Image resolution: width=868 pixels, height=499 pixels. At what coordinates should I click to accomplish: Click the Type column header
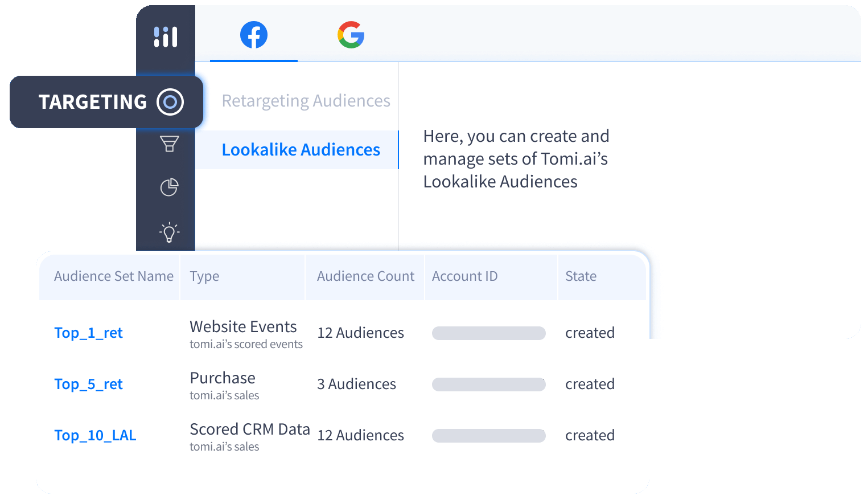click(204, 276)
